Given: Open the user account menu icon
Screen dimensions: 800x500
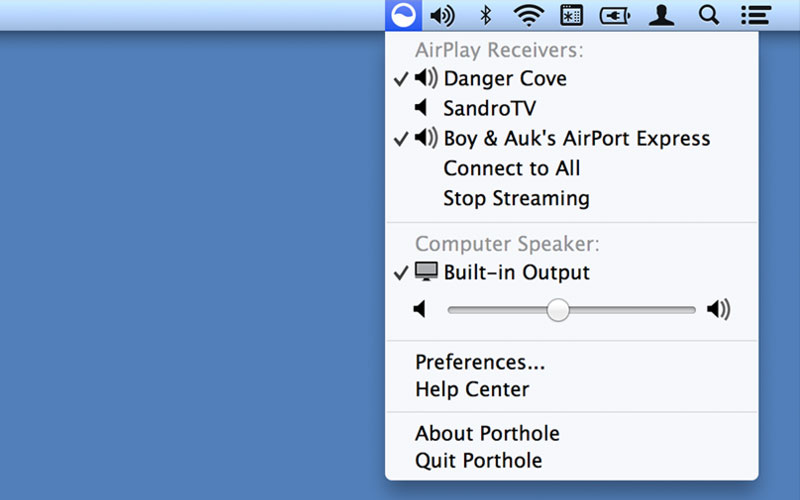Looking at the screenshot, I should pos(661,16).
